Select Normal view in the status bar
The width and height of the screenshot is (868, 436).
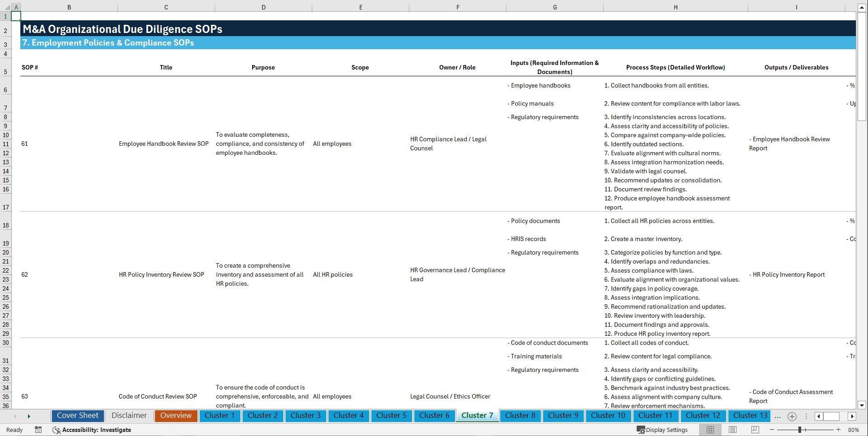710,430
